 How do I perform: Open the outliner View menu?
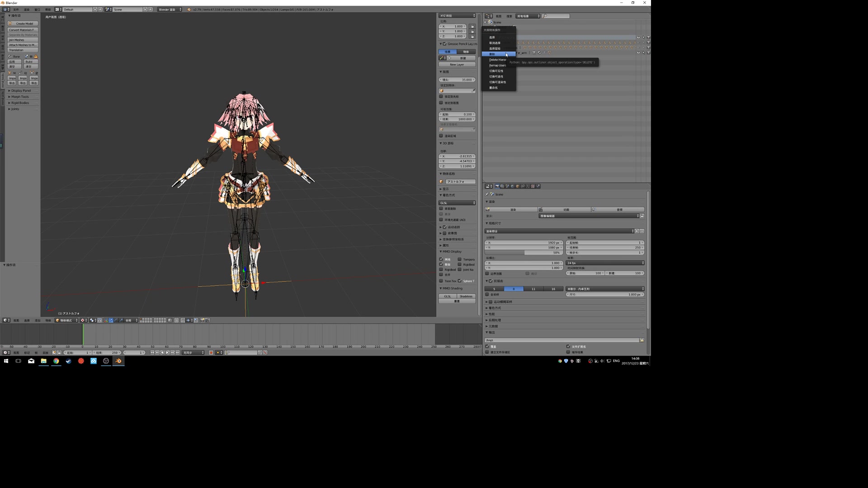[x=499, y=16]
